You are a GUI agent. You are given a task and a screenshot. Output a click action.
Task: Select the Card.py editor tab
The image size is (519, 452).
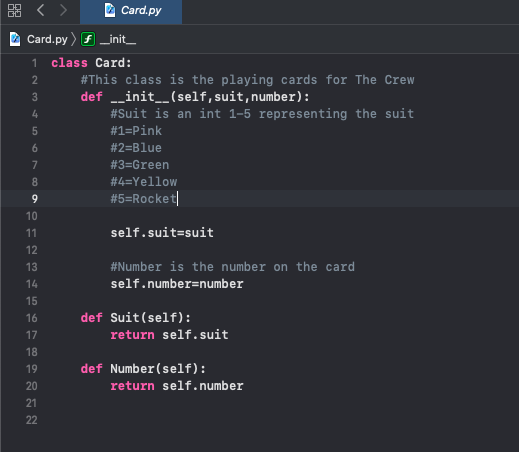click(x=131, y=11)
